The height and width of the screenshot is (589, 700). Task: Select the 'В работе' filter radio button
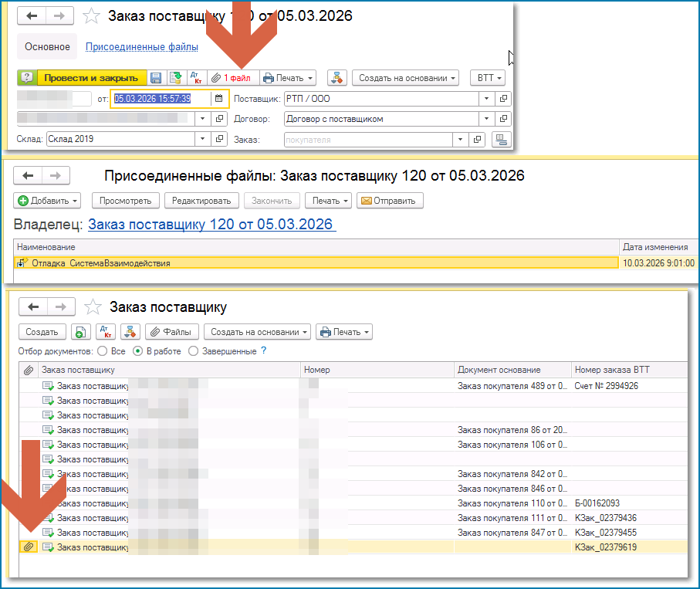(138, 351)
